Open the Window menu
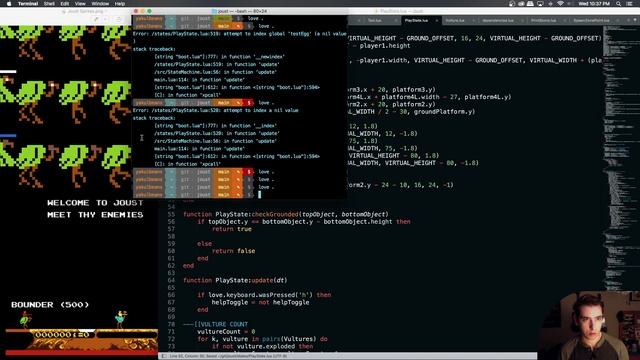The width and height of the screenshot is (640, 360). tap(100, 4)
